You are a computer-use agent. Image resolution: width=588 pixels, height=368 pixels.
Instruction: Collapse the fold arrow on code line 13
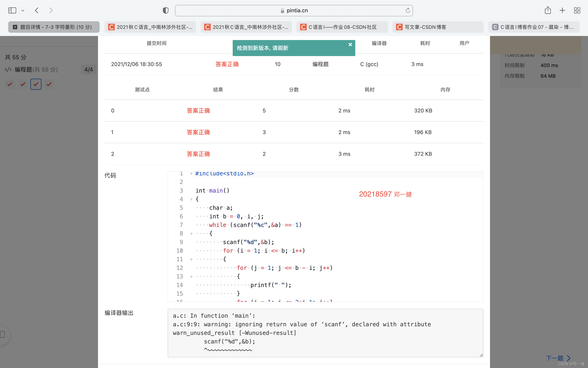[192, 276]
